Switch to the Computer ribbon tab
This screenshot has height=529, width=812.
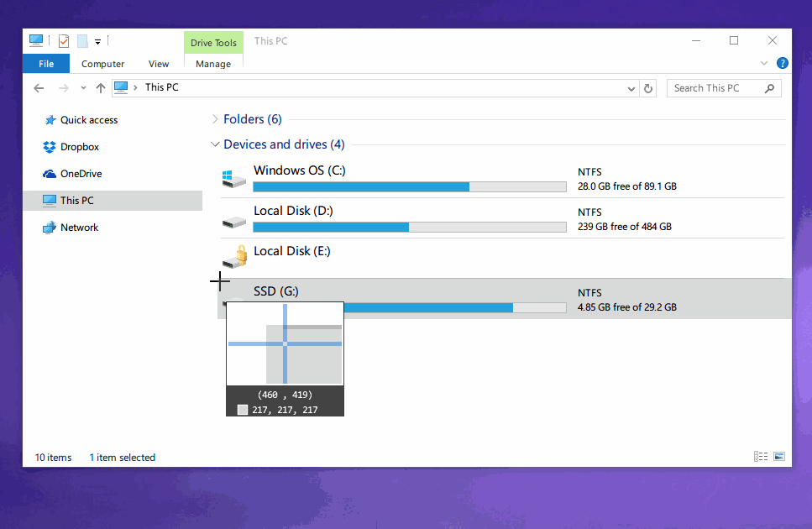click(102, 63)
